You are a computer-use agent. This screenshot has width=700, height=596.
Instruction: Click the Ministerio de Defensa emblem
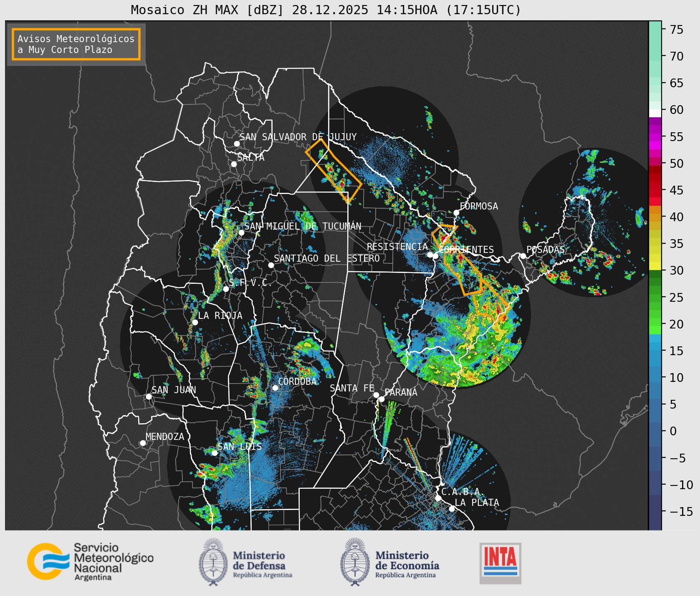(214, 562)
